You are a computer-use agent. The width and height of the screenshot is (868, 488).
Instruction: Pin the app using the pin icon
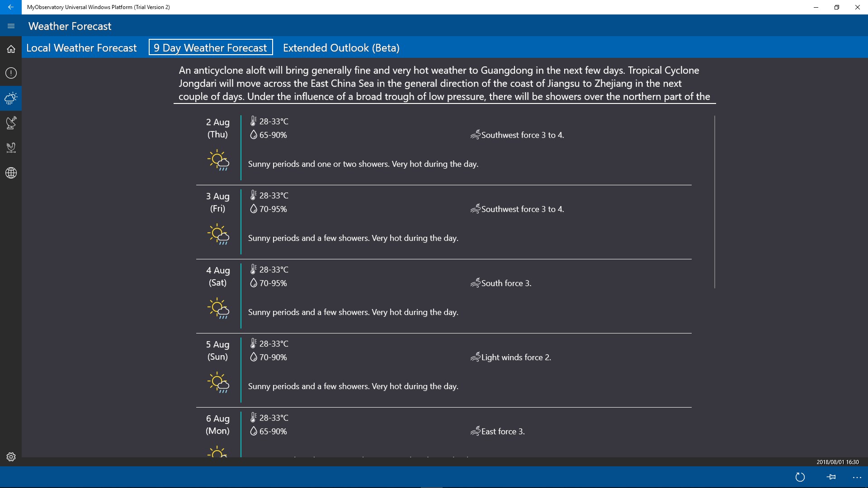click(831, 477)
